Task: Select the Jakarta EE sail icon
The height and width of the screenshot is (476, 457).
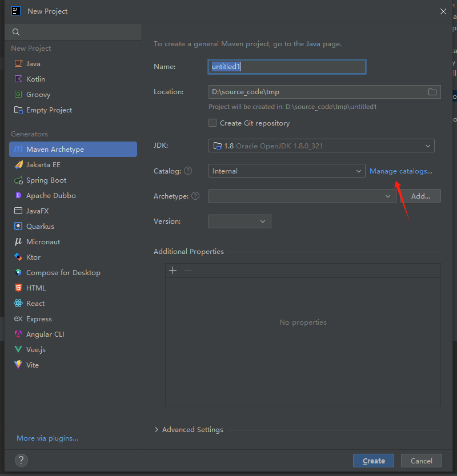Action: point(18,164)
